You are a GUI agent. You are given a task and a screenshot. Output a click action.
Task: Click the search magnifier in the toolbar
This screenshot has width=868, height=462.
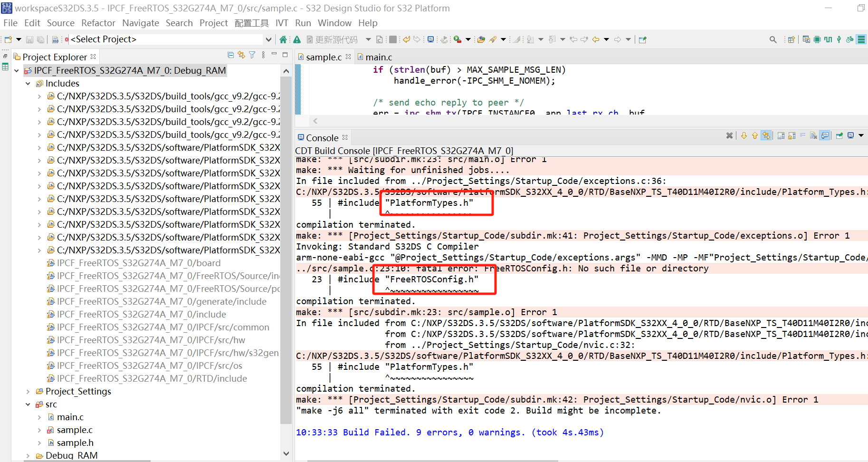(773, 39)
